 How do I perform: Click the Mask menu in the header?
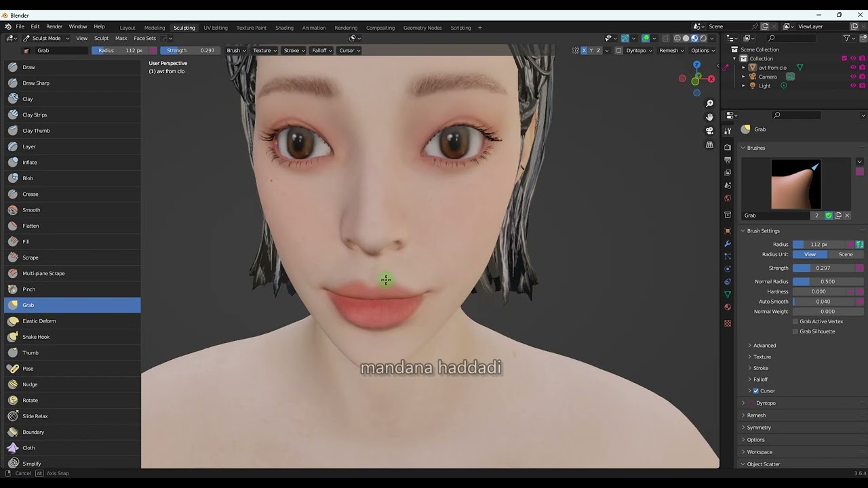(121, 38)
